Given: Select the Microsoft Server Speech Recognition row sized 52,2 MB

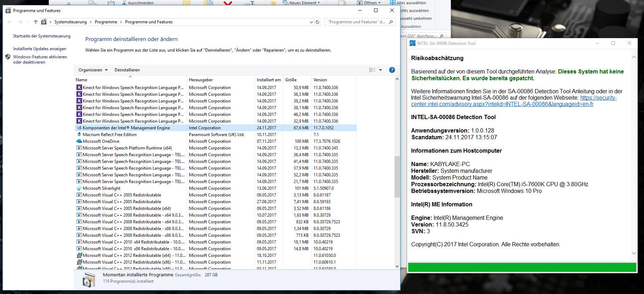Looking at the screenshot, I should click(216, 175).
